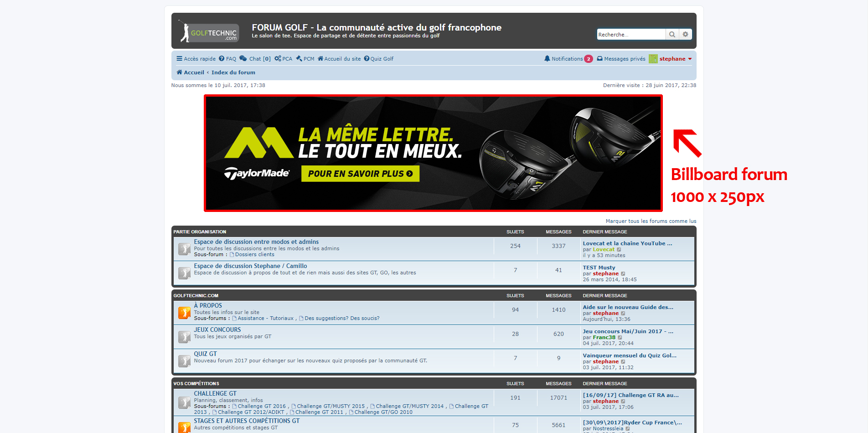This screenshot has width=868, height=433.
Task: Open last post Lovecat et la chaîne YouTube
Action: pos(627,243)
